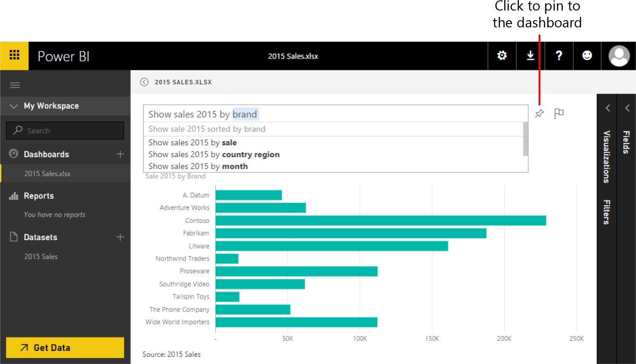Viewport: 636px width, 364px height.
Task: Click the Dashboards gauge icon
Action: (x=13, y=154)
